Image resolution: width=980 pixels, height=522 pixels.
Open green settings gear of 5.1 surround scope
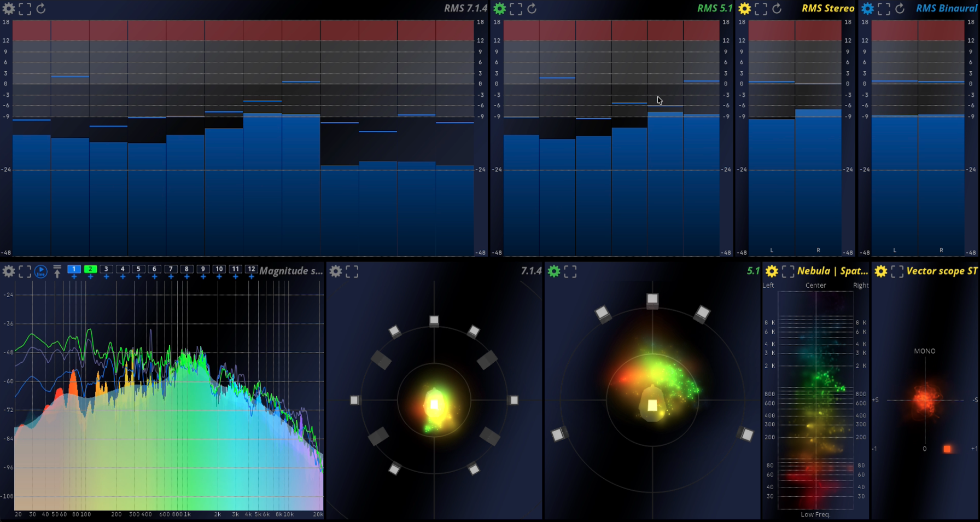[x=554, y=271]
